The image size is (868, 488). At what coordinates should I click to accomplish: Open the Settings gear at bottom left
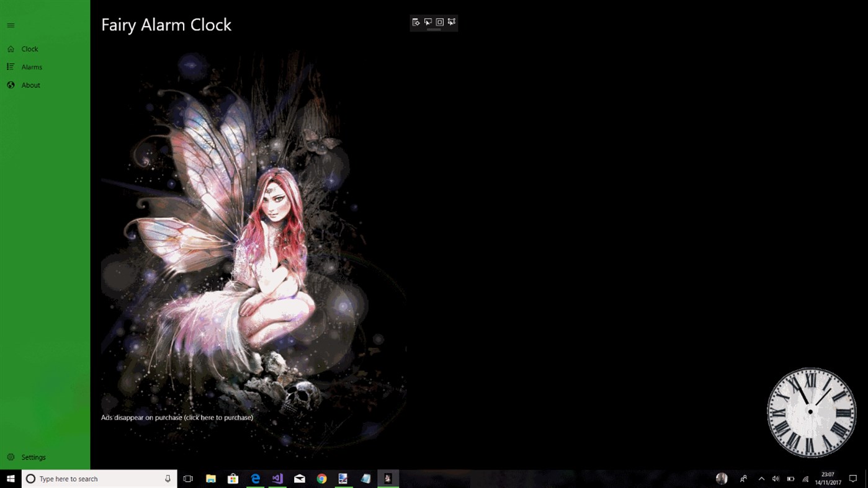point(10,457)
